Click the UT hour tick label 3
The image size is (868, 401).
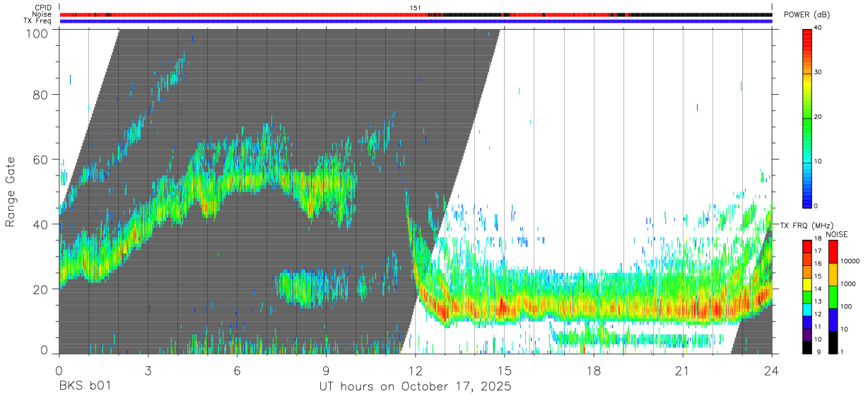click(148, 370)
